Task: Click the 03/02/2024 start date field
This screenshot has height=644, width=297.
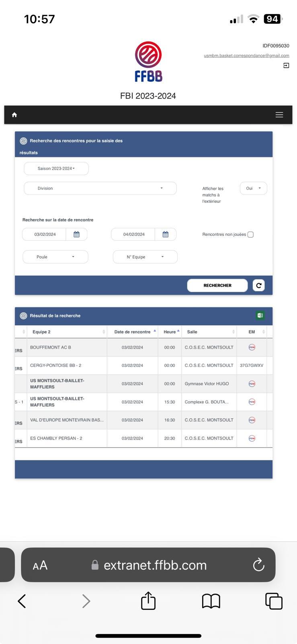Action: [45, 234]
